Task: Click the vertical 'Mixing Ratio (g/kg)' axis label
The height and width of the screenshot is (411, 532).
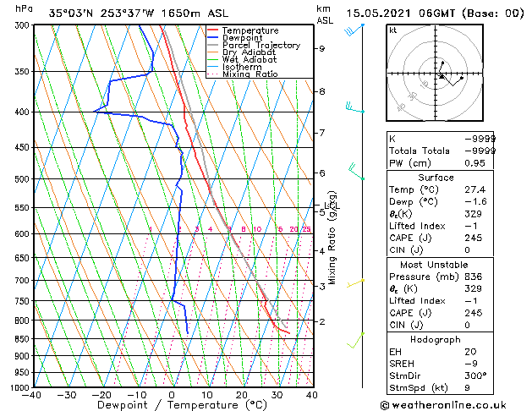Action: [x=332, y=238]
